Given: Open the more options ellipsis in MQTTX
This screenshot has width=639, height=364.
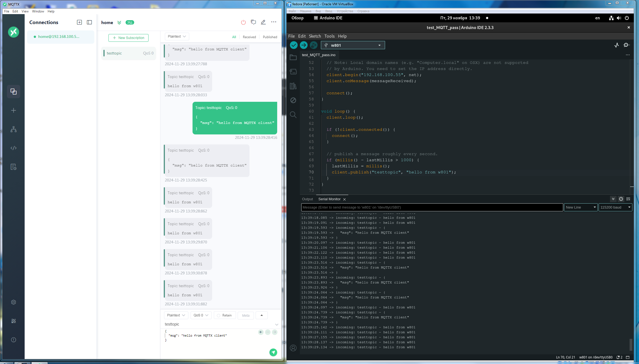Looking at the screenshot, I should tap(274, 22).
